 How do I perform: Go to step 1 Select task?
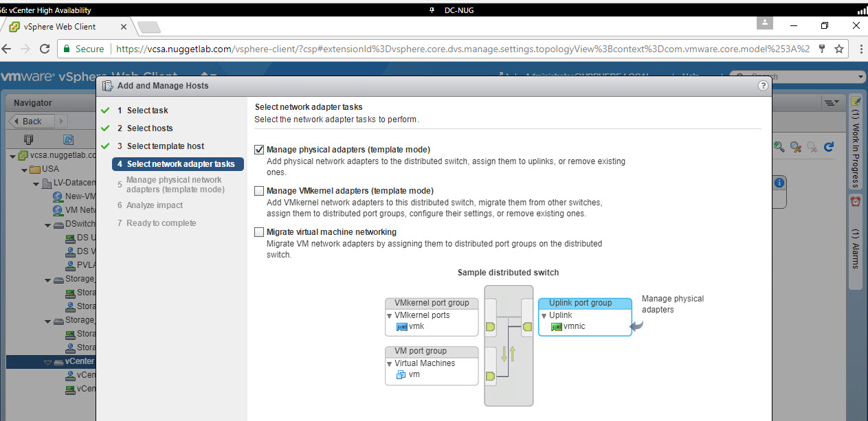point(147,111)
